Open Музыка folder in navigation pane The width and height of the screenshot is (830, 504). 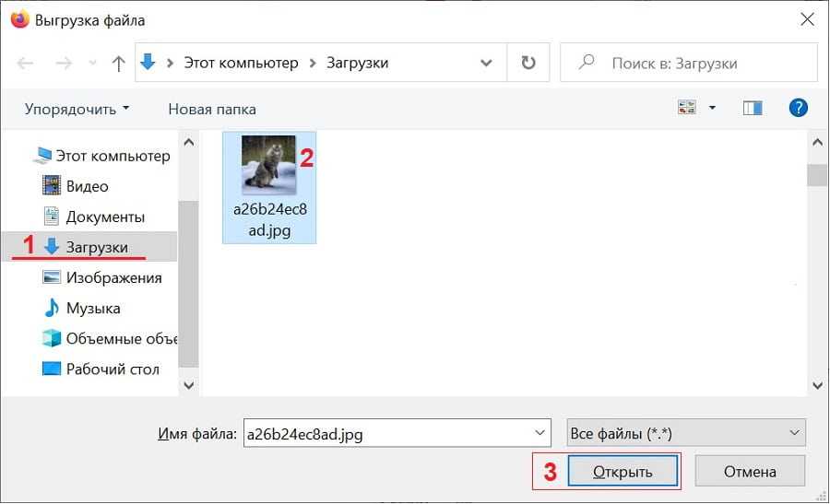pos(92,308)
